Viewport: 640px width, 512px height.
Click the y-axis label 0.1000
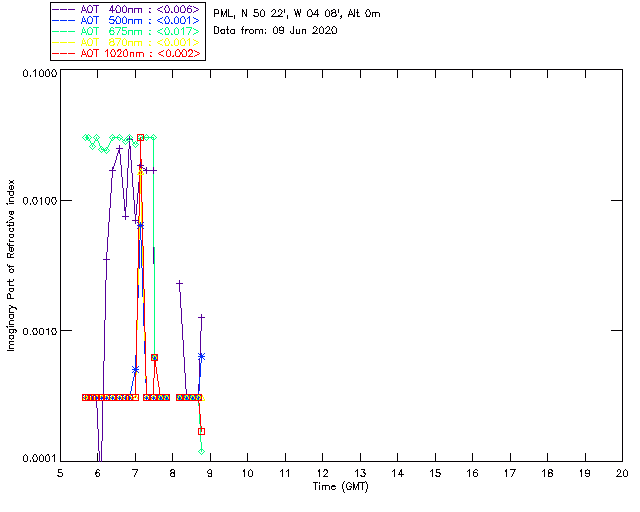coord(40,73)
